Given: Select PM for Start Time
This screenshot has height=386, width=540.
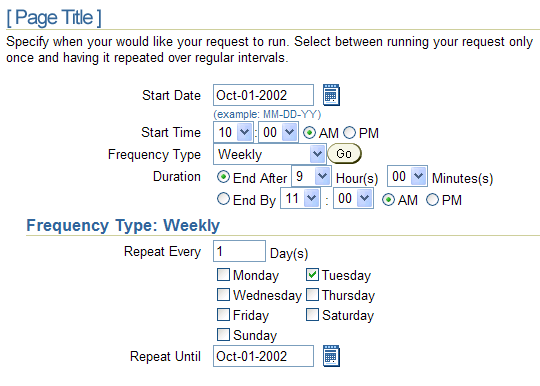Looking at the screenshot, I should point(349,133).
